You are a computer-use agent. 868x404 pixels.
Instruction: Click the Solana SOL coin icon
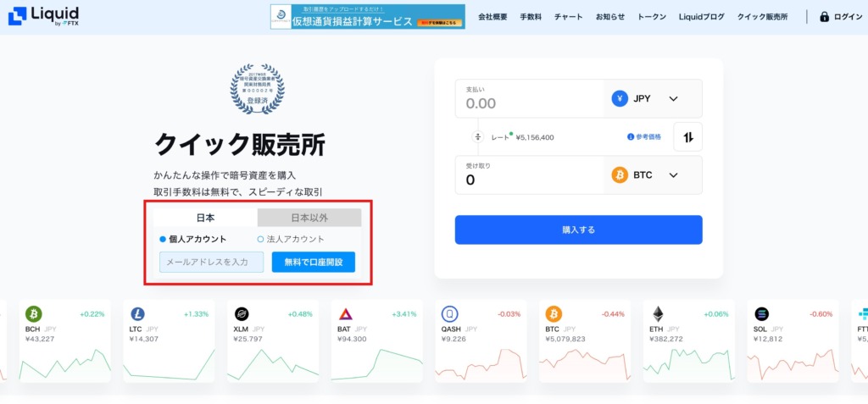761,314
